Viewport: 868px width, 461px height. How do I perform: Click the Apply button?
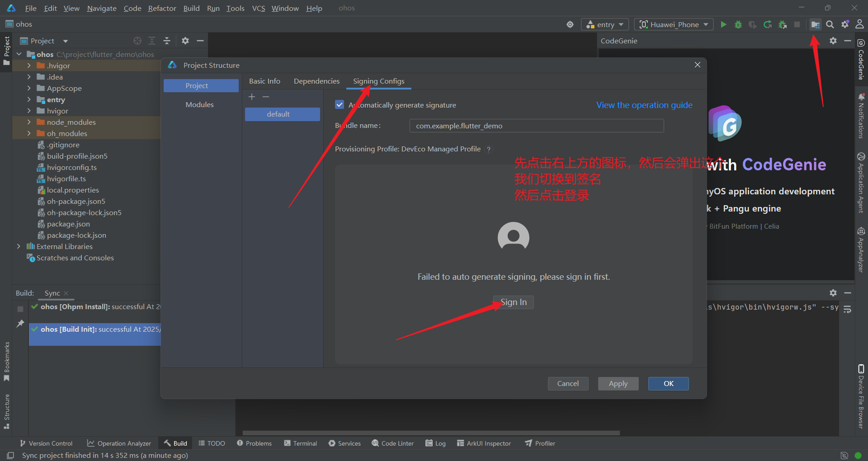click(x=618, y=383)
